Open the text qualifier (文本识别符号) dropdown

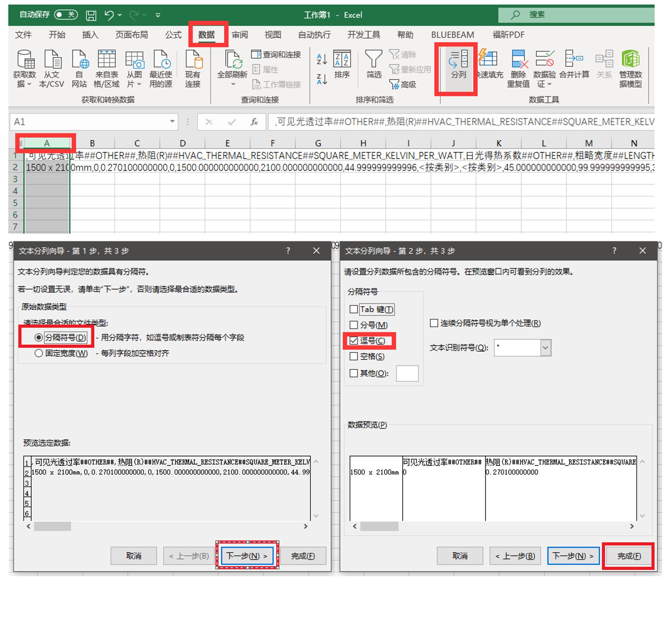pyautogui.click(x=545, y=347)
